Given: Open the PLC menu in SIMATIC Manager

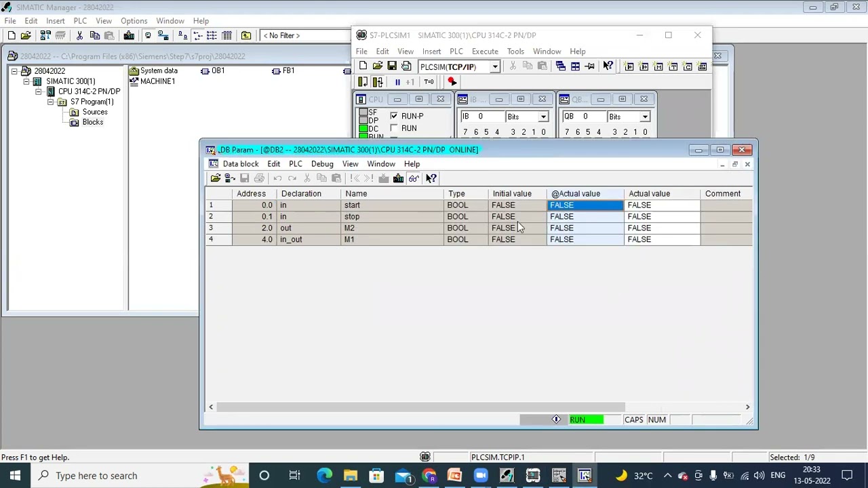Looking at the screenshot, I should pyautogui.click(x=80, y=21).
